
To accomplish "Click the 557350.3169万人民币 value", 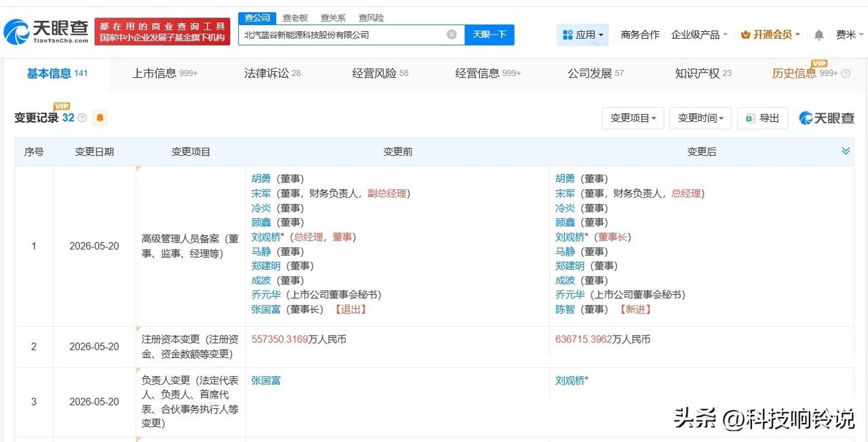I will [298, 339].
